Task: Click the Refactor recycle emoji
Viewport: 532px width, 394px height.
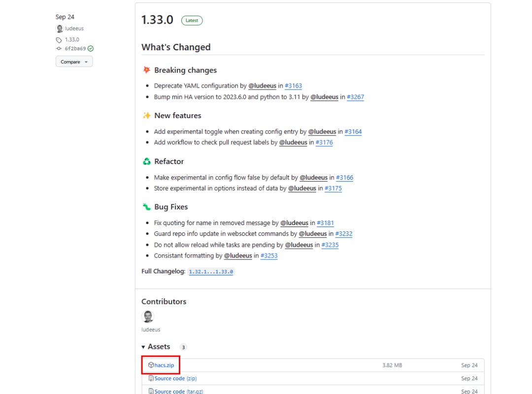Action: pyautogui.click(x=147, y=161)
